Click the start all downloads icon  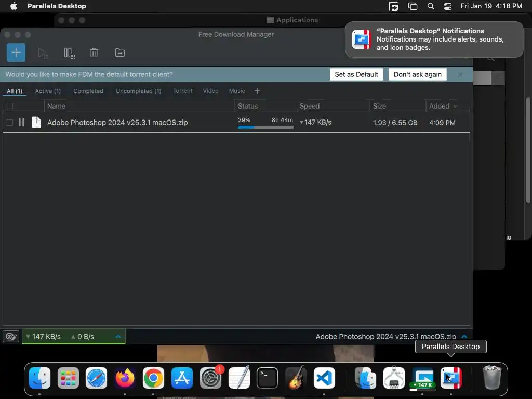(43, 53)
